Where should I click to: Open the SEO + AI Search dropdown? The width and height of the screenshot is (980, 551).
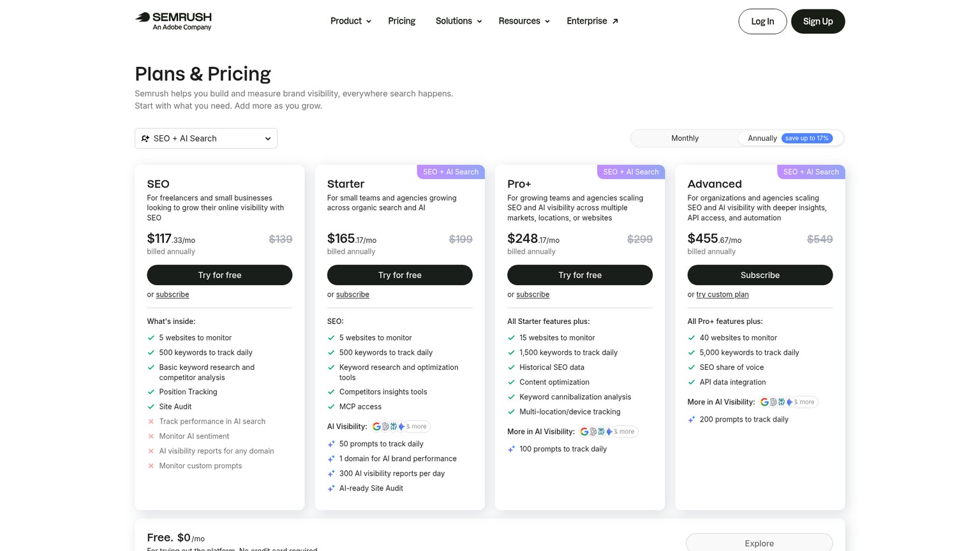pyautogui.click(x=206, y=138)
